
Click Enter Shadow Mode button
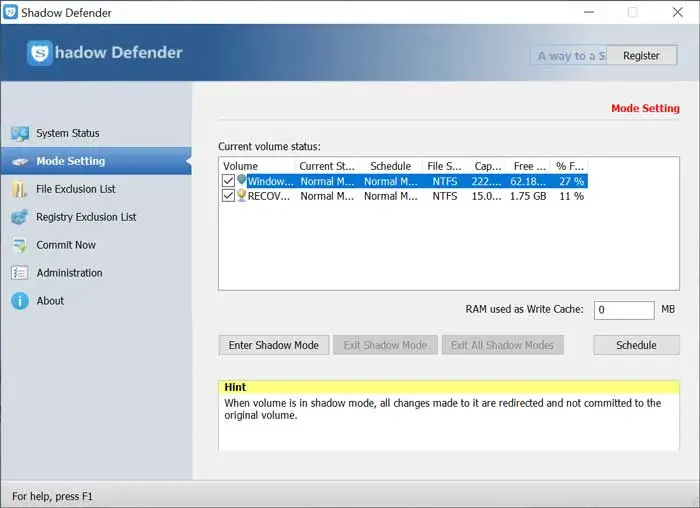[274, 345]
